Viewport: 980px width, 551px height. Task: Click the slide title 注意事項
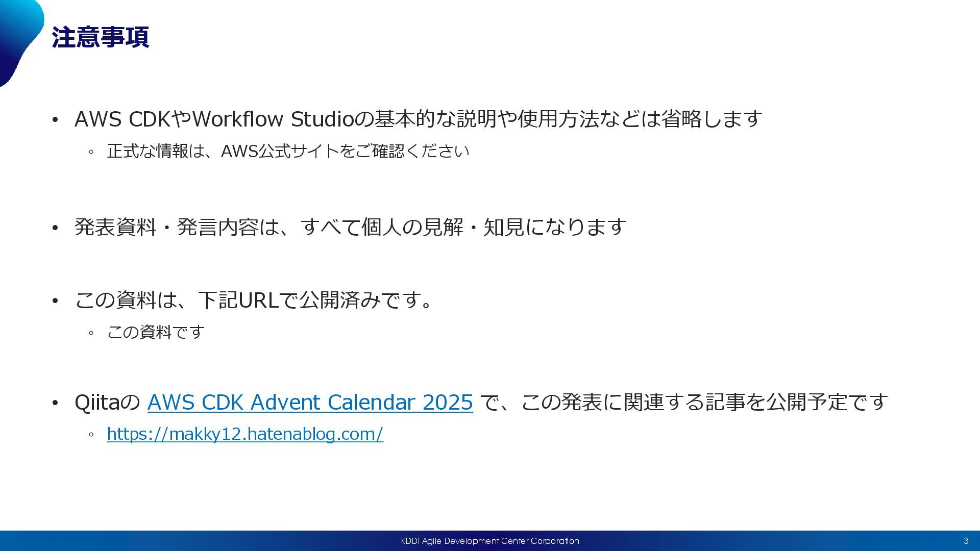point(100,37)
